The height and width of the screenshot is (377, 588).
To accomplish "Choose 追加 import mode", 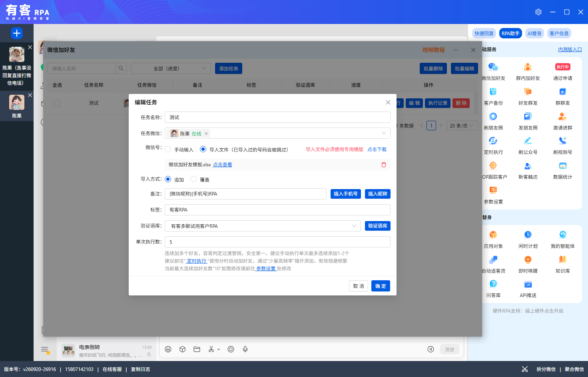I will point(168,180).
